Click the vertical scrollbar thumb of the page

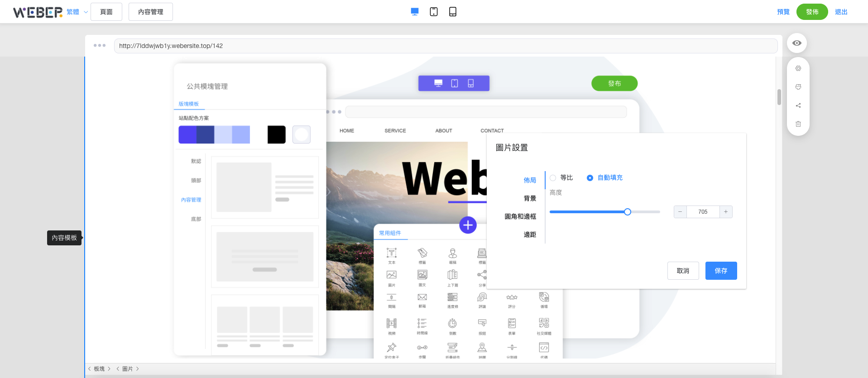[x=779, y=97]
